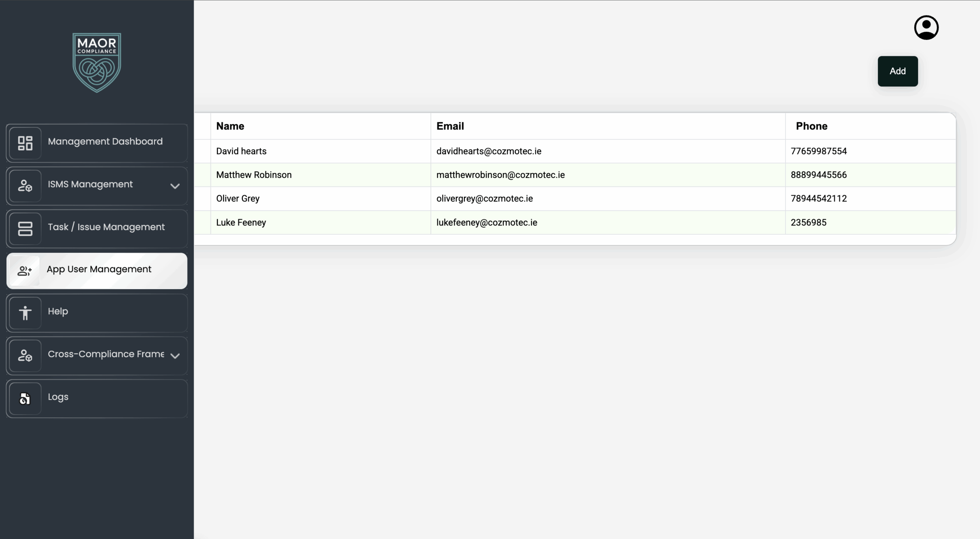This screenshot has height=539, width=980.
Task: Click the Help accessibility figure icon
Action: tap(25, 313)
